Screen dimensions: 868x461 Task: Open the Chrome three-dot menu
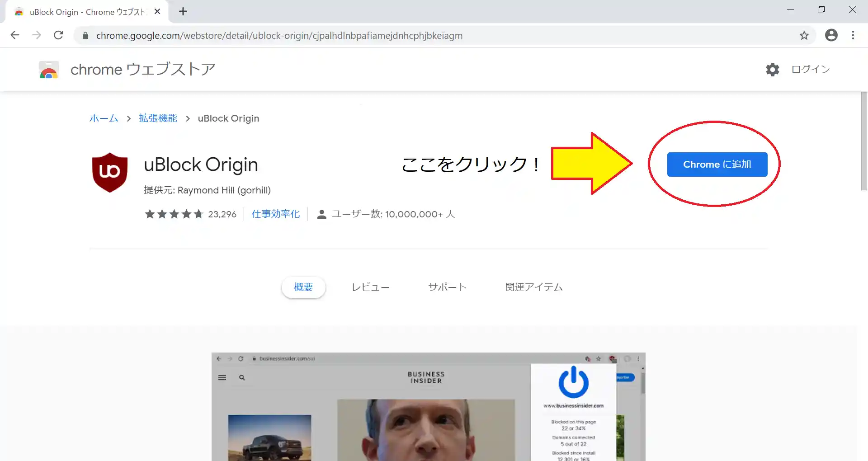pos(853,35)
